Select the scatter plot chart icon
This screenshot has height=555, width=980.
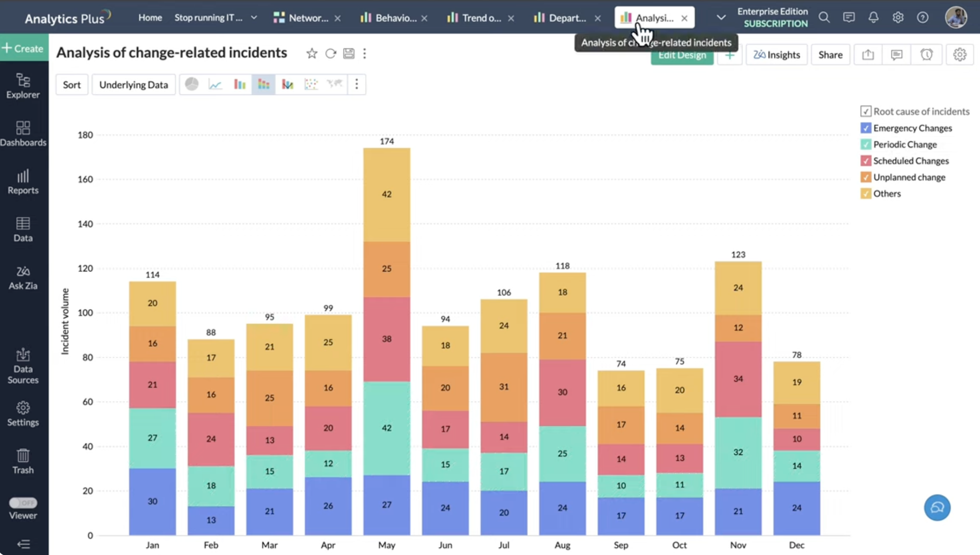(x=311, y=84)
